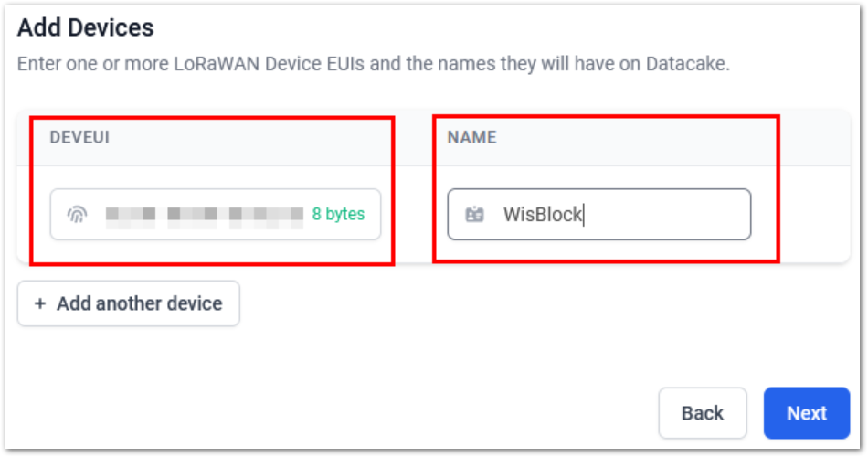Click empty space left of the Back button
868x457 pixels.
click(457, 413)
